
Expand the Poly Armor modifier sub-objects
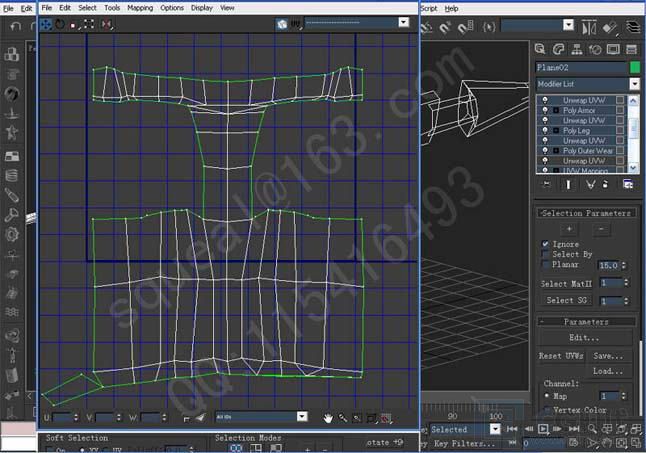556,110
